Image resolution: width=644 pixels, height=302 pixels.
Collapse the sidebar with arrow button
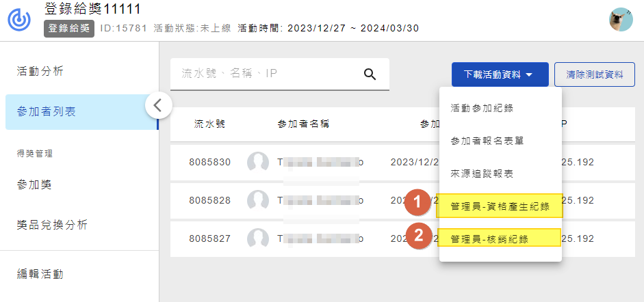[x=158, y=105]
